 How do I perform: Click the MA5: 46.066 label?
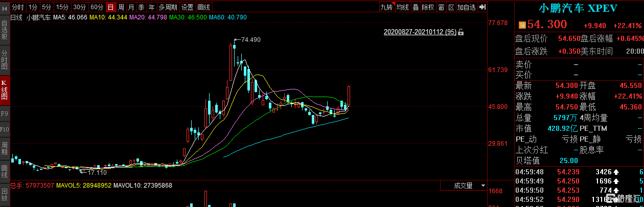(71, 17)
